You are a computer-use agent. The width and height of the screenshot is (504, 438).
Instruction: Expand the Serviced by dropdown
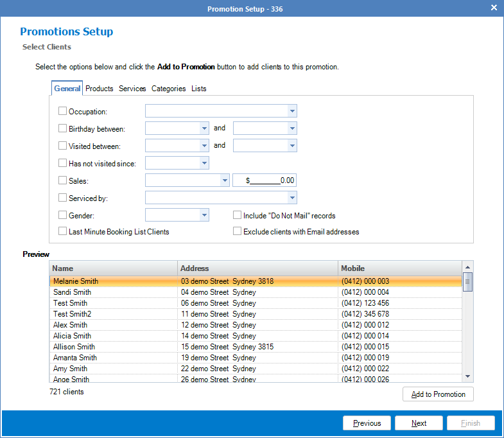292,198
